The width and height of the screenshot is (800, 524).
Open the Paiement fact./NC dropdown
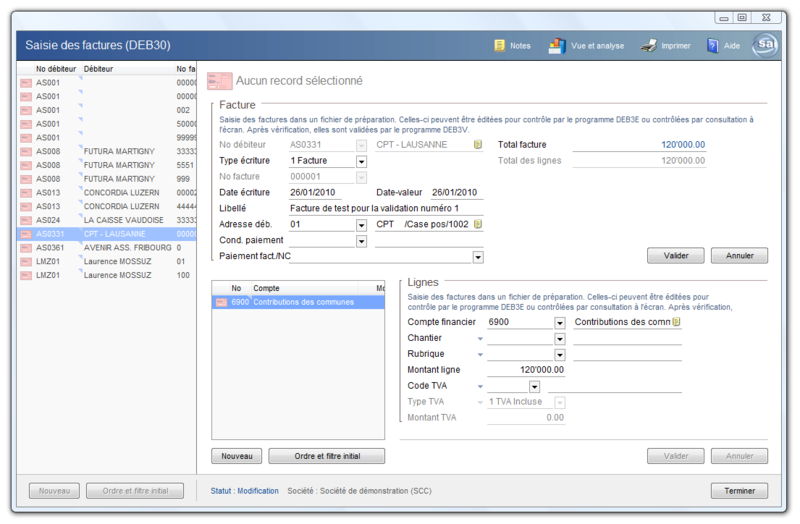(x=478, y=257)
